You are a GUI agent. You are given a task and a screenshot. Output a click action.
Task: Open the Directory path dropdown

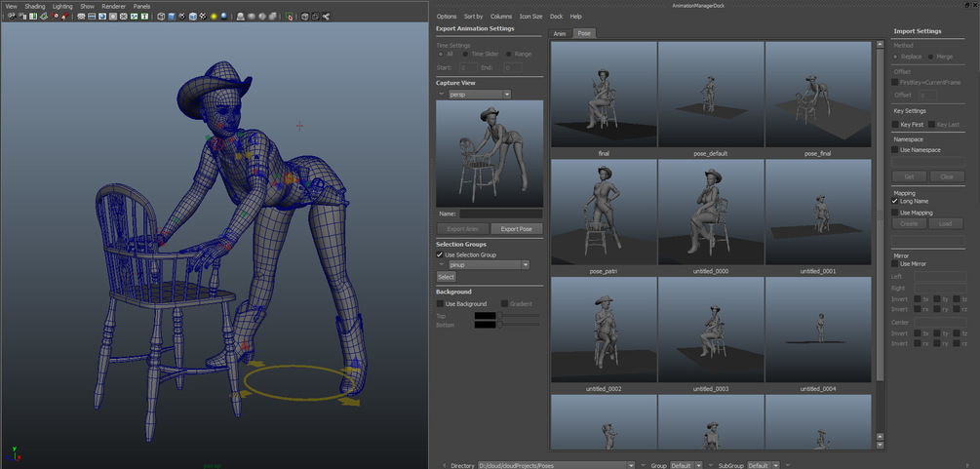(x=556, y=465)
